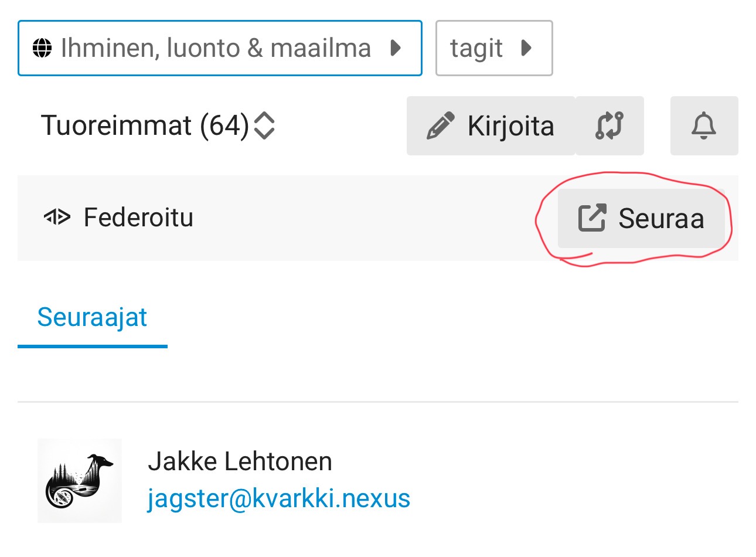This screenshot has width=756, height=557.
Task: Click the notification bell icon
Action: 704,126
